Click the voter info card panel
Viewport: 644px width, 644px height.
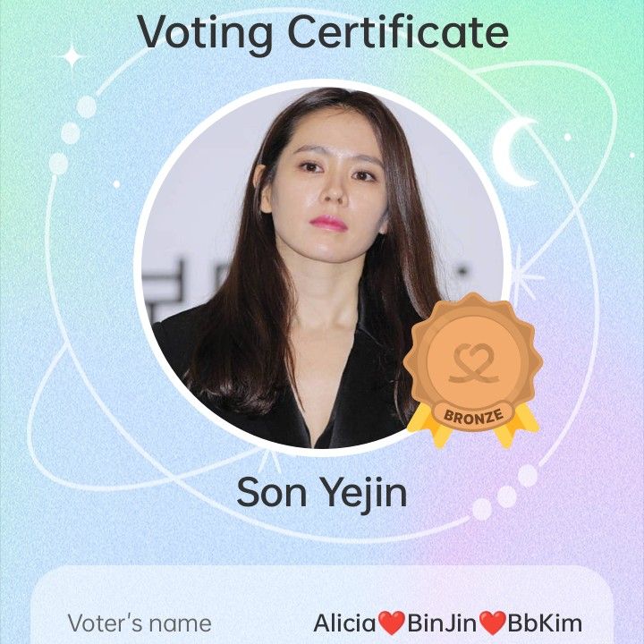[322, 605]
